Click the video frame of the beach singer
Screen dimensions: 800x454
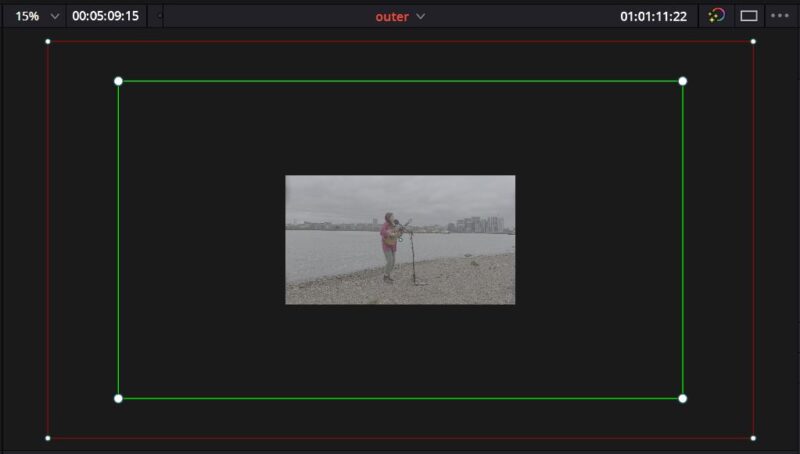click(400, 240)
